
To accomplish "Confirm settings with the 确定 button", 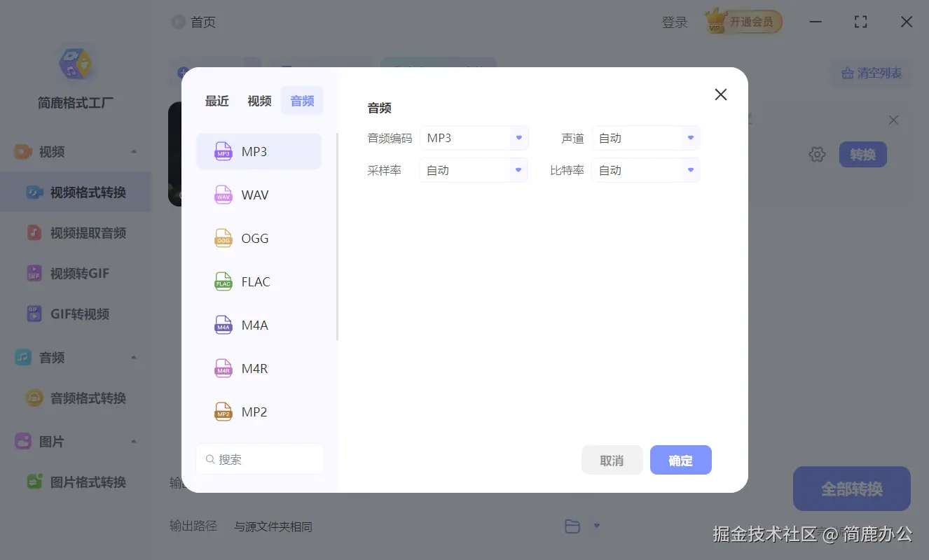I will 680,460.
